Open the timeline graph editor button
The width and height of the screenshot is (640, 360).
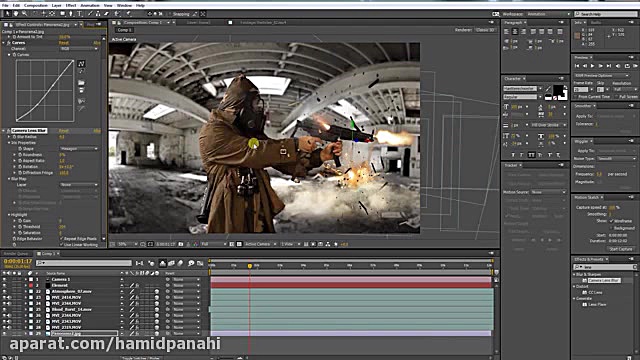(x=200, y=263)
